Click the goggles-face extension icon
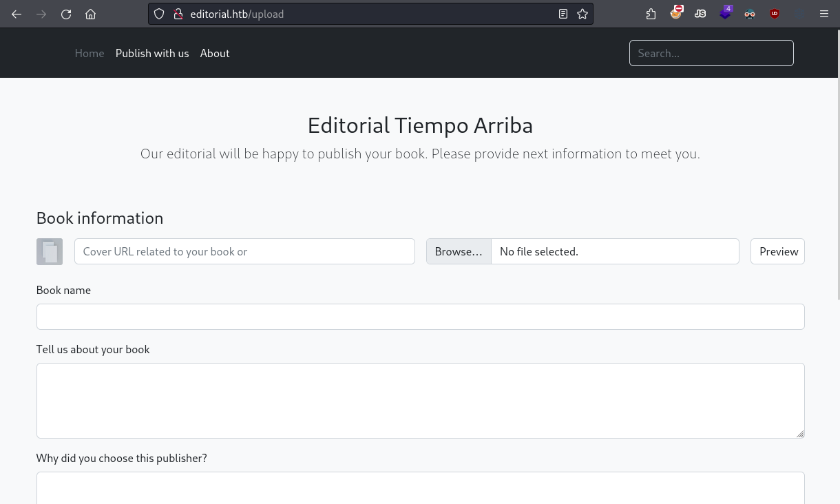840x504 pixels. 750,14
